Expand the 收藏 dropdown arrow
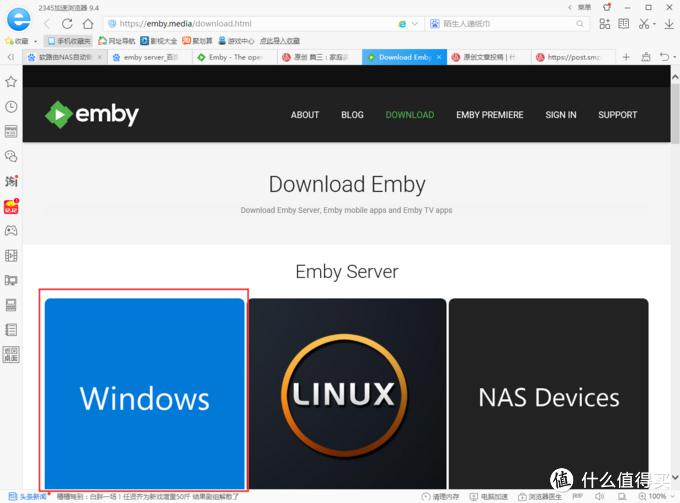Image resolution: width=680 pixels, height=503 pixels. [x=36, y=41]
